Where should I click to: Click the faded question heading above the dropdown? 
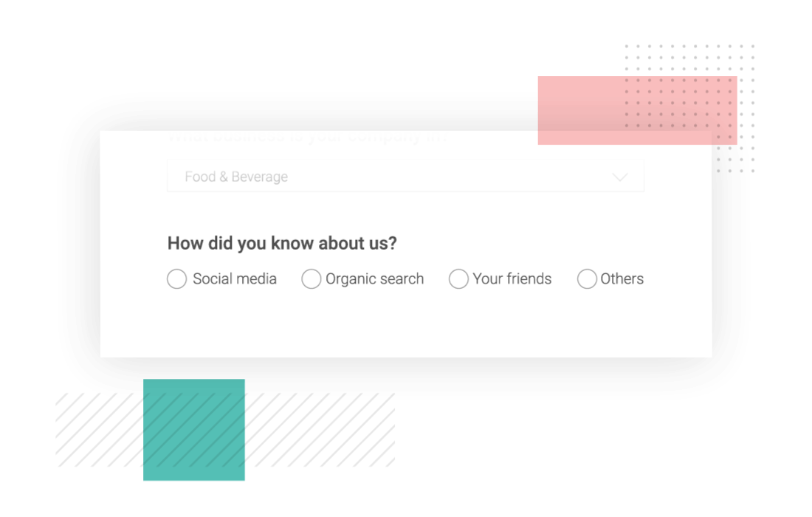[x=307, y=137]
